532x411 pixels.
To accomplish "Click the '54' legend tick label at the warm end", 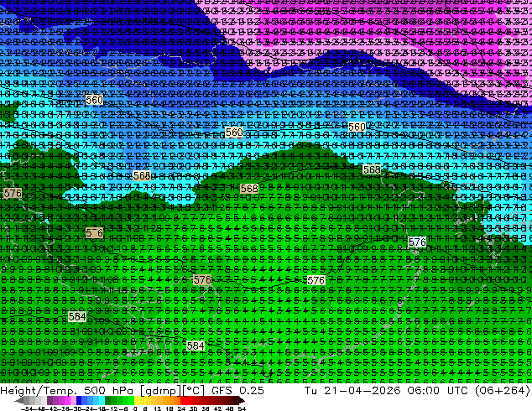I will [241, 408].
